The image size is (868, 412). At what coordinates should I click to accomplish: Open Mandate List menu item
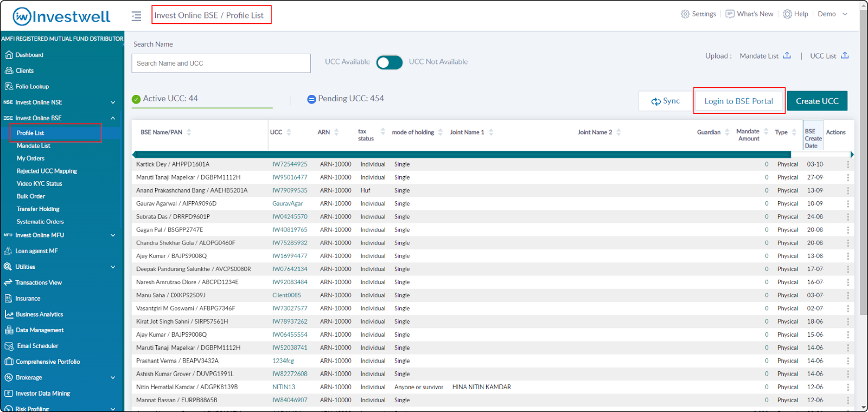pos(34,146)
